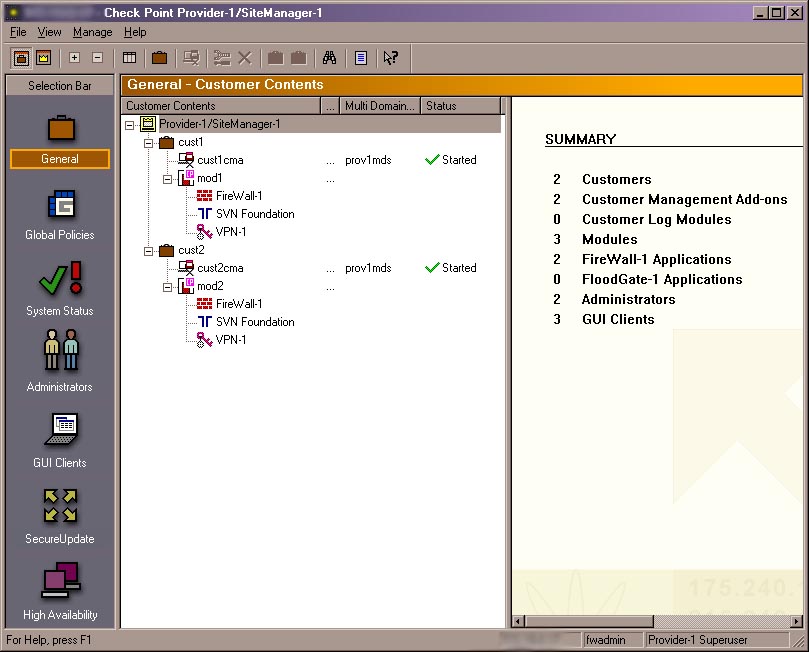Click the brown briefcase new customer toolbar icon
The image size is (809, 652).
(159, 58)
